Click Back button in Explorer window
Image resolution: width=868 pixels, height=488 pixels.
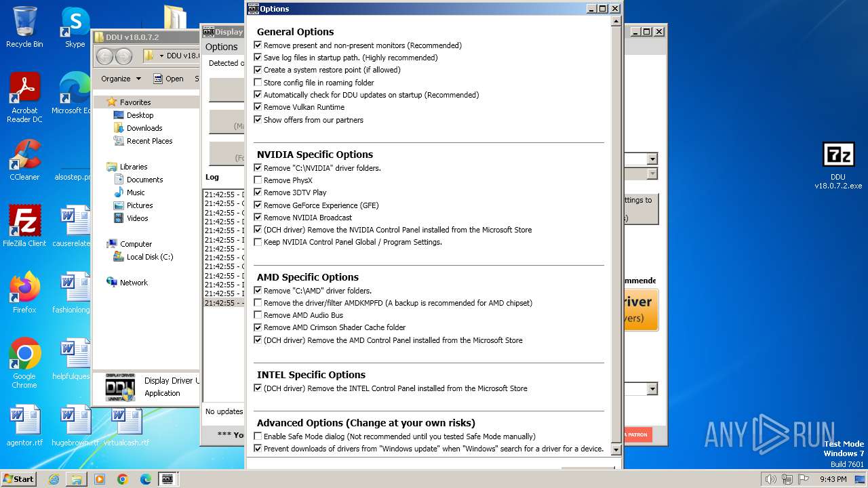tap(104, 56)
